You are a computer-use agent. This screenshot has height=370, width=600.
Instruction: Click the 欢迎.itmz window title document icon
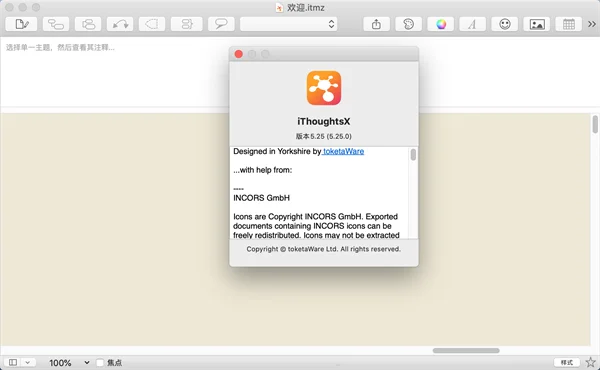(x=279, y=7)
